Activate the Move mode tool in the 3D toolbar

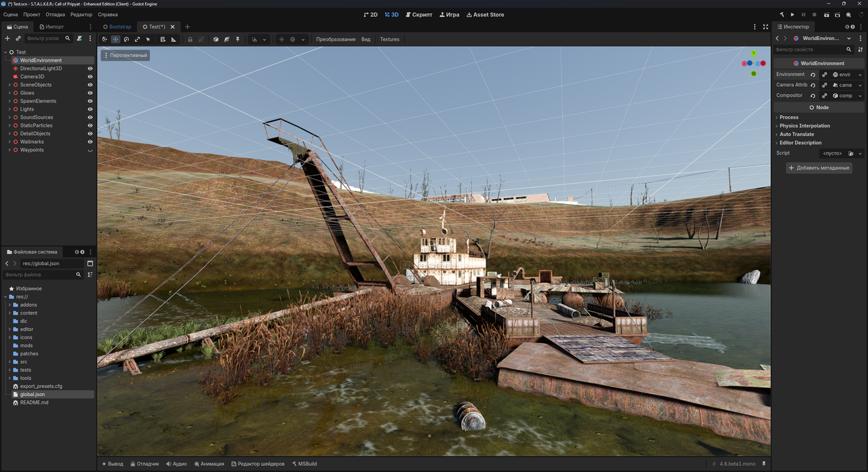tap(115, 39)
